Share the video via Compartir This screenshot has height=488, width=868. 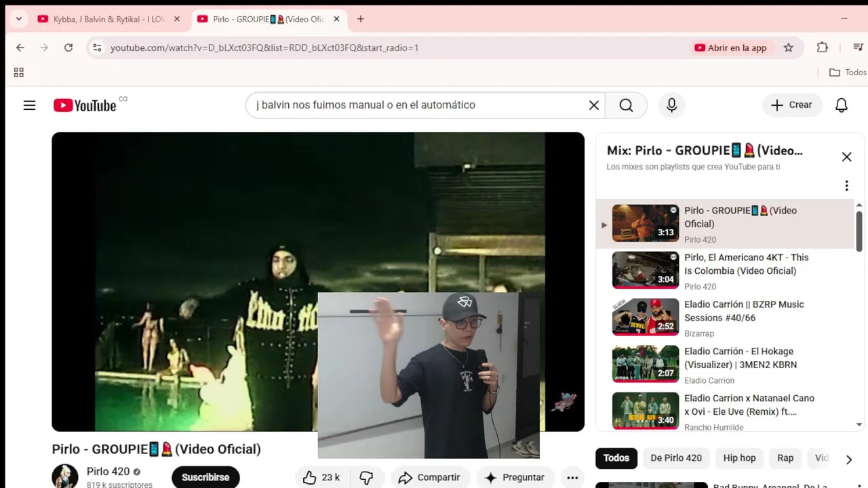tap(429, 477)
